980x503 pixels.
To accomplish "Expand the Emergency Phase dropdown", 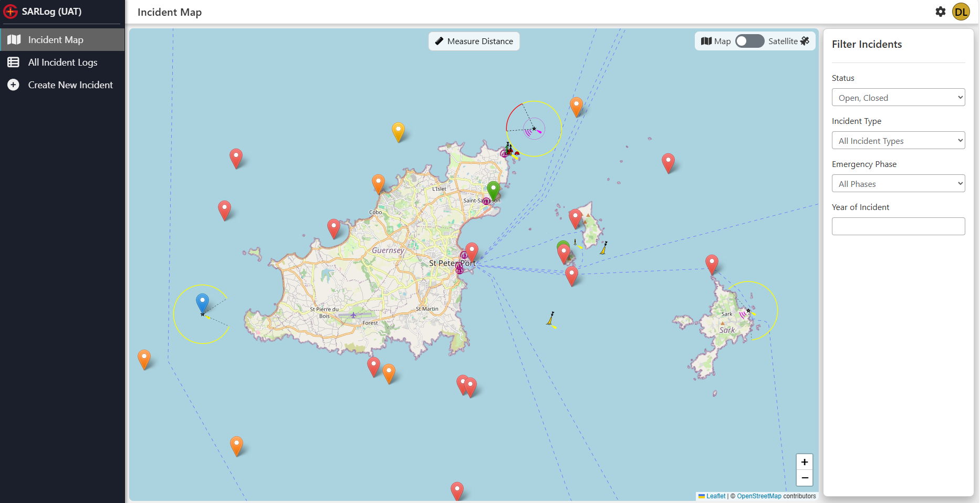I will click(x=898, y=184).
